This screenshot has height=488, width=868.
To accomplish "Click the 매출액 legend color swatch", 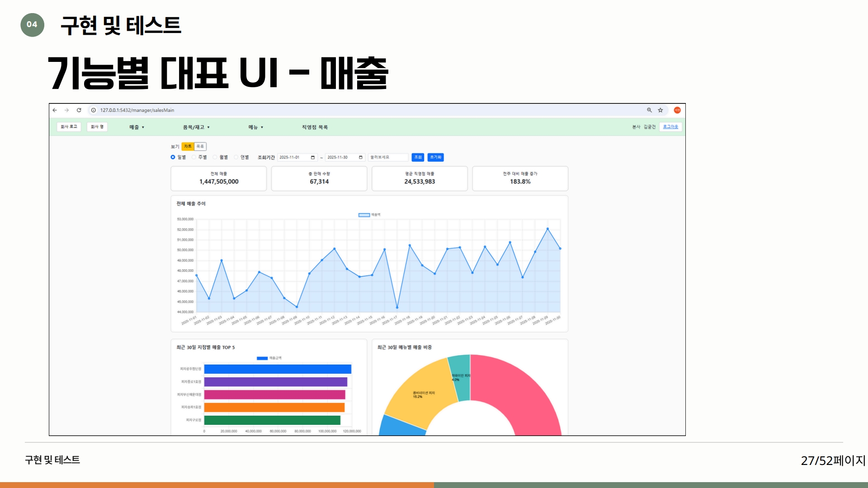I will point(364,215).
